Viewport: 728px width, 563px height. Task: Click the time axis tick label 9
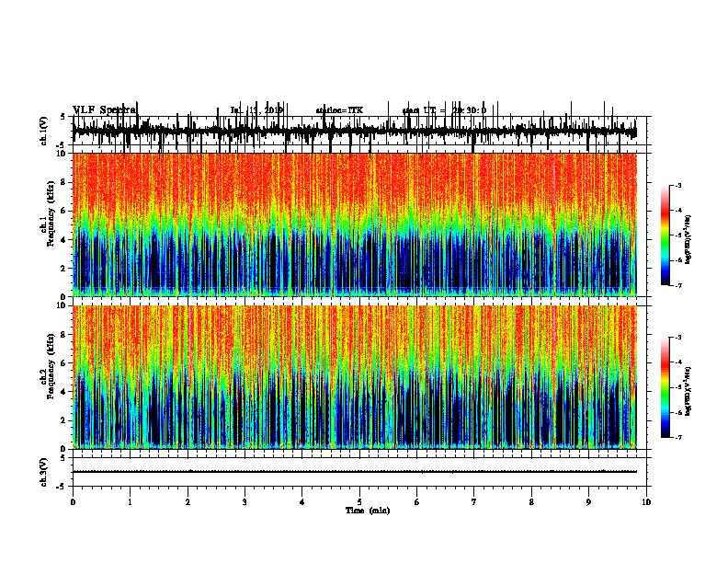588,502
